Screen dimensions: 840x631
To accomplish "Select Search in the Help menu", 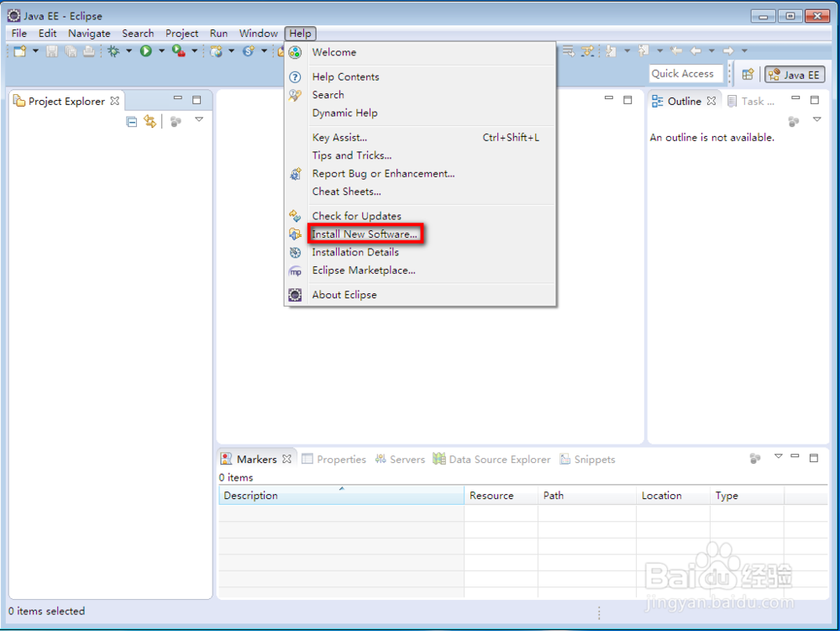I will tap(420, 95).
